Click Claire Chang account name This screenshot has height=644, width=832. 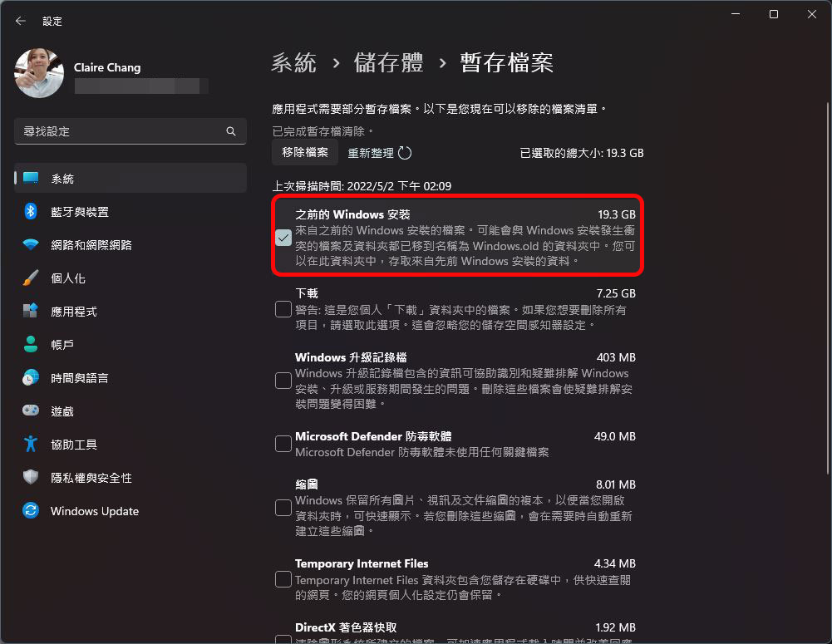tap(107, 67)
